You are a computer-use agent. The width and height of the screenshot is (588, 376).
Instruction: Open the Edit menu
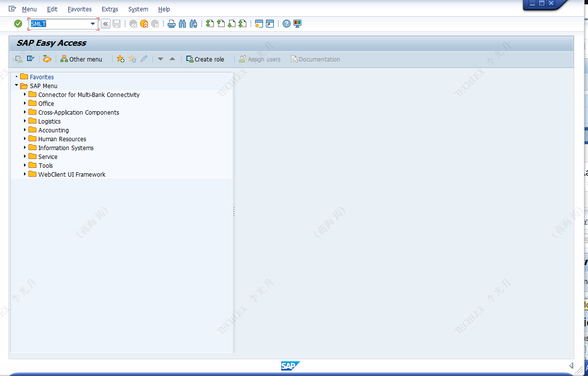[x=52, y=9]
